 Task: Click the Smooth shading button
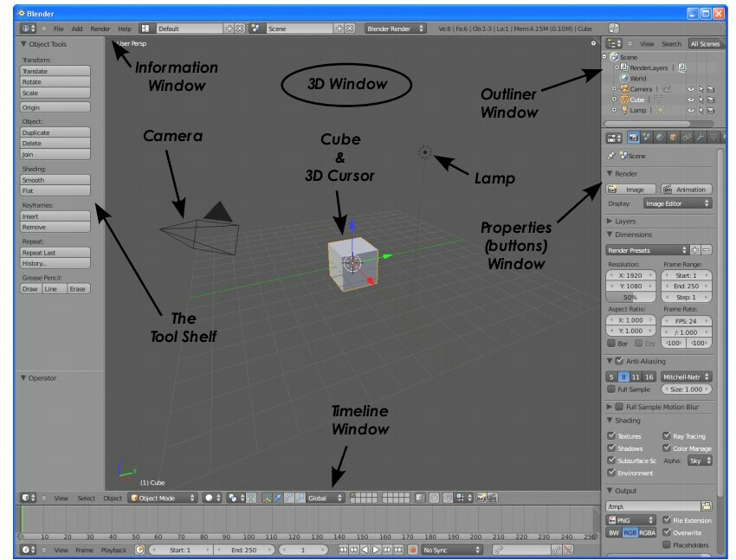[x=55, y=180]
